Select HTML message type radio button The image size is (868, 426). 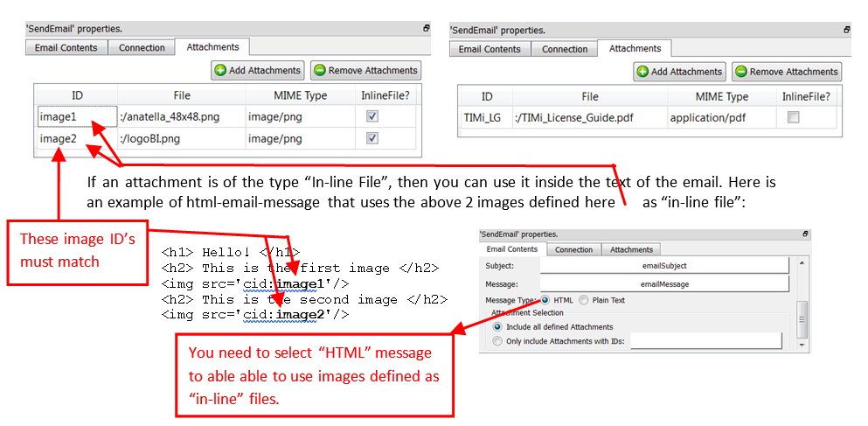pyautogui.click(x=545, y=300)
